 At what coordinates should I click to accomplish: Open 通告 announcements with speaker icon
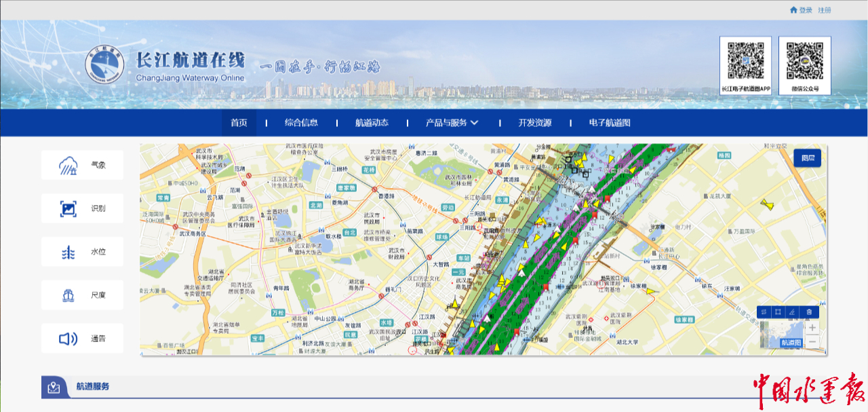point(82,339)
